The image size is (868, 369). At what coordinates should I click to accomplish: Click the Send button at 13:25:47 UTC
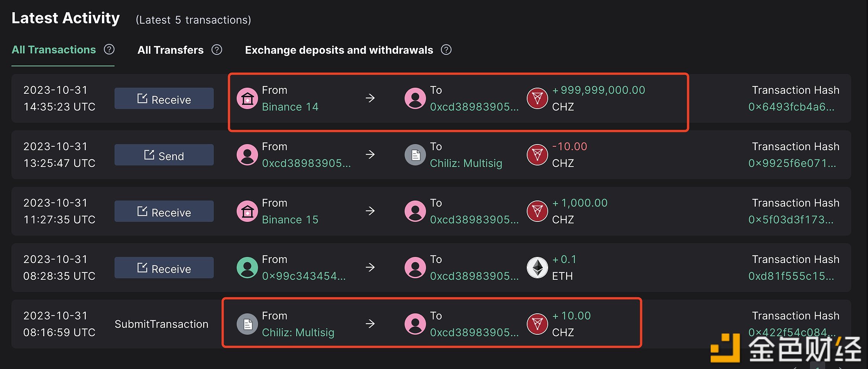pyautogui.click(x=164, y=155)
